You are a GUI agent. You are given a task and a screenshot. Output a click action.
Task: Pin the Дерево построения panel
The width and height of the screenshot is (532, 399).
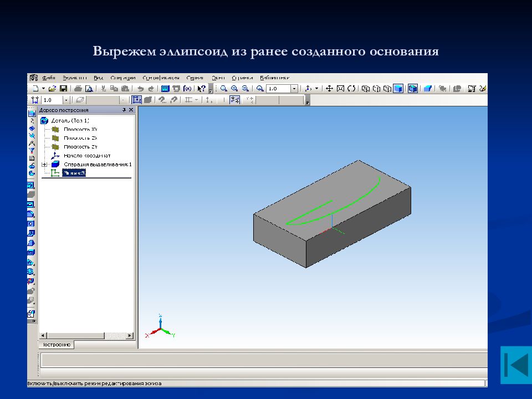(x=124, y=110)
